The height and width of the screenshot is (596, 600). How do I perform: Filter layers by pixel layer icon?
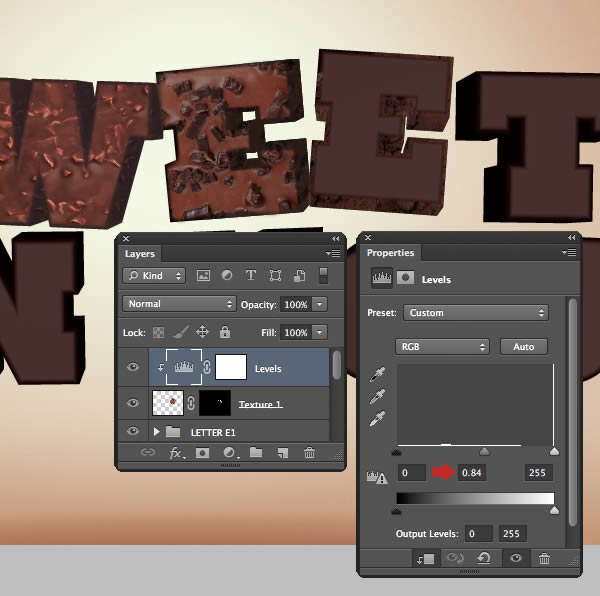(x=203, y=275)
